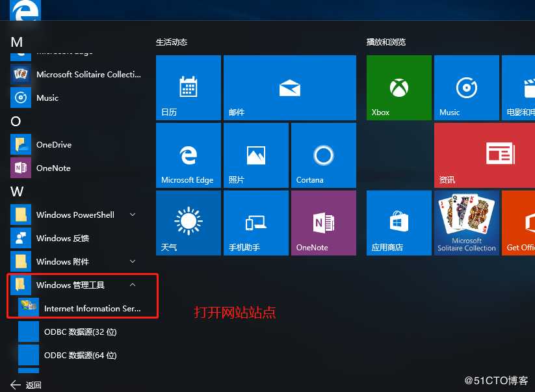Click the letter O section header

(16, 121)
